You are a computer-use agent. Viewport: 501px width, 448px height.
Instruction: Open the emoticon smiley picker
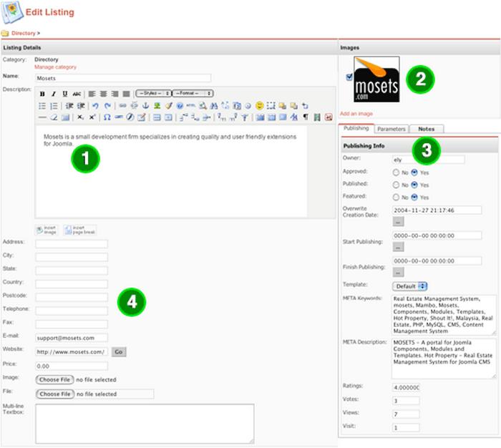pyautogui.click(x=259, y=105)
